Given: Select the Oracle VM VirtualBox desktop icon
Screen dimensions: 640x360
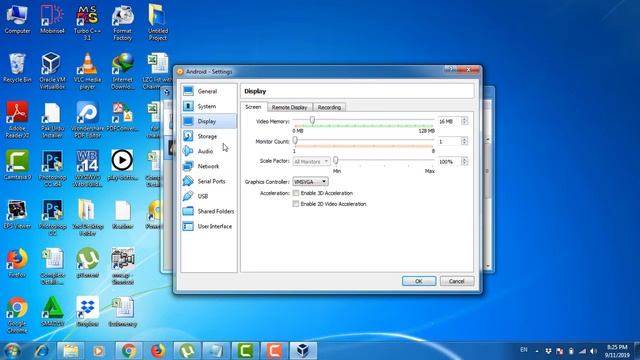Looking at the screenshot, I should click(x=52, y=71).
